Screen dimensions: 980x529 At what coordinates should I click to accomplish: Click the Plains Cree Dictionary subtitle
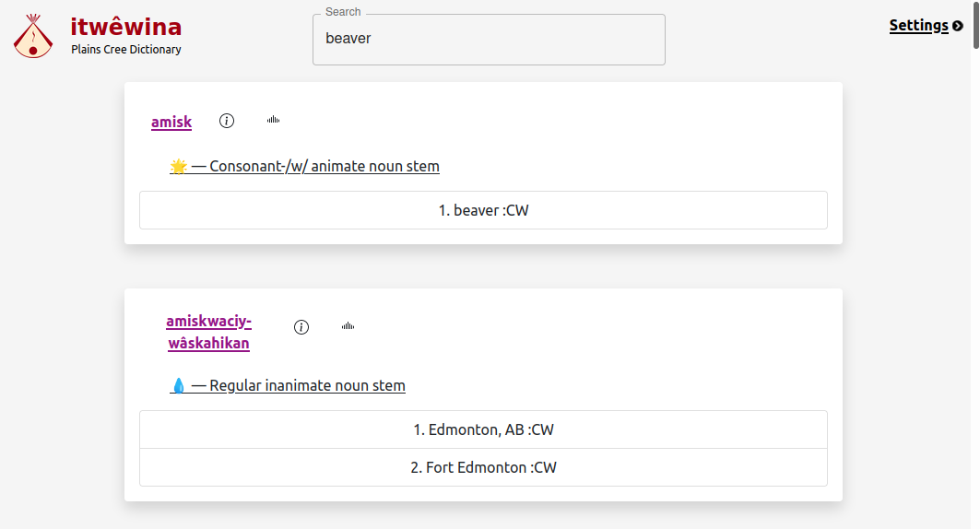[126, 50]
